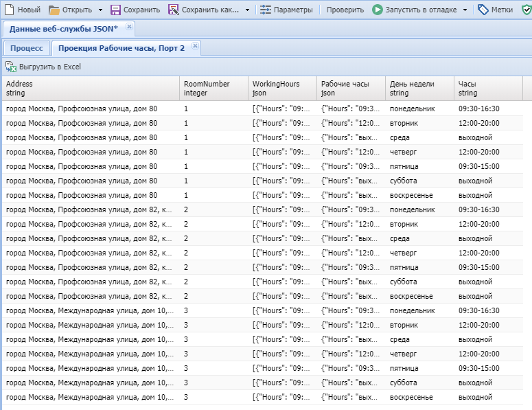Image resolution: width=532 pixels, height=410 pixels.
Task: Click воскресенье in room 3 rows
Action: [x=411, y=397]
